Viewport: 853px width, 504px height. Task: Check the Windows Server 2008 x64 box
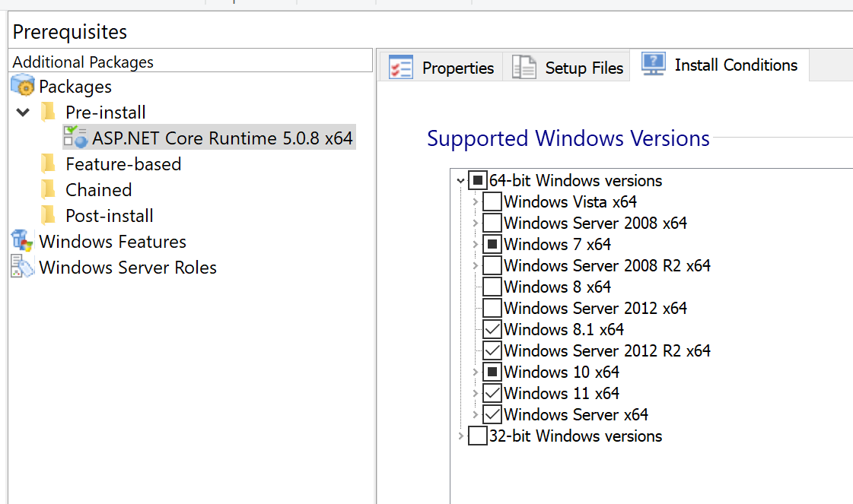pyautogui.click(x=492, y=223)
